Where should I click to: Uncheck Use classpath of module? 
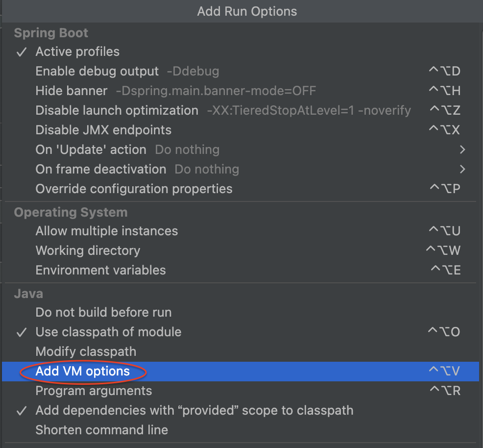click(108, 332)
